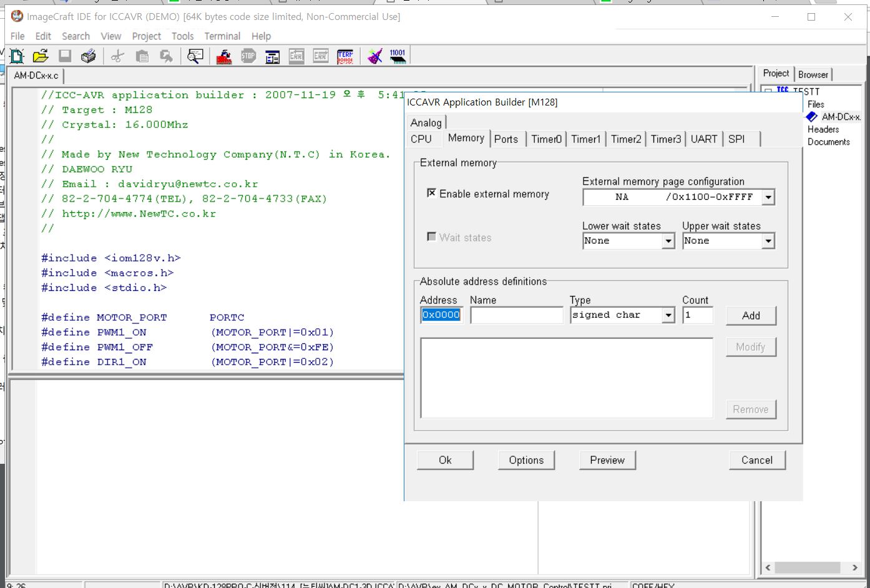The width and height of the screenshot is (870, 588).
Task: Launch Application Builder wand icon
Action: pyautogui.click(x=374, y=57)
